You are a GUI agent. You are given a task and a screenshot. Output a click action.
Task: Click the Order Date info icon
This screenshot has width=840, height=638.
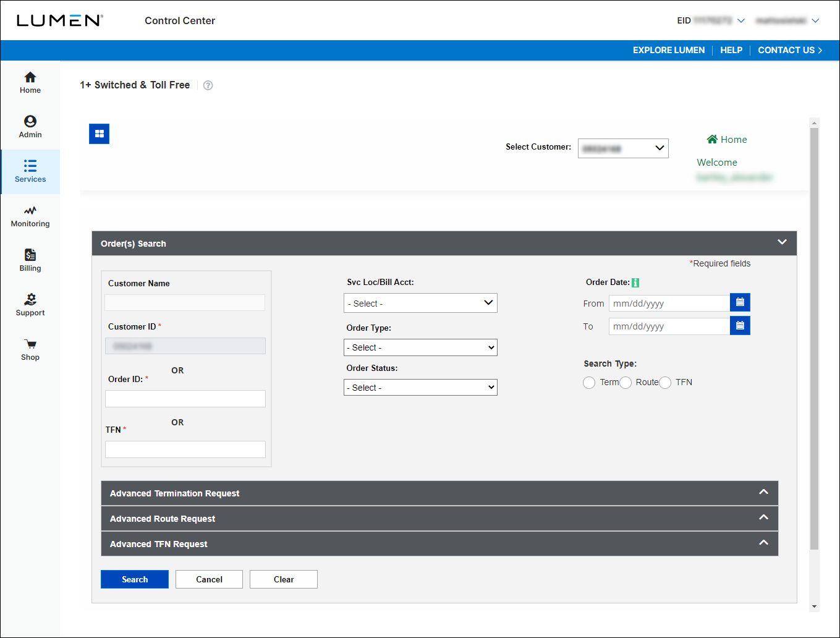coord(635,283)
